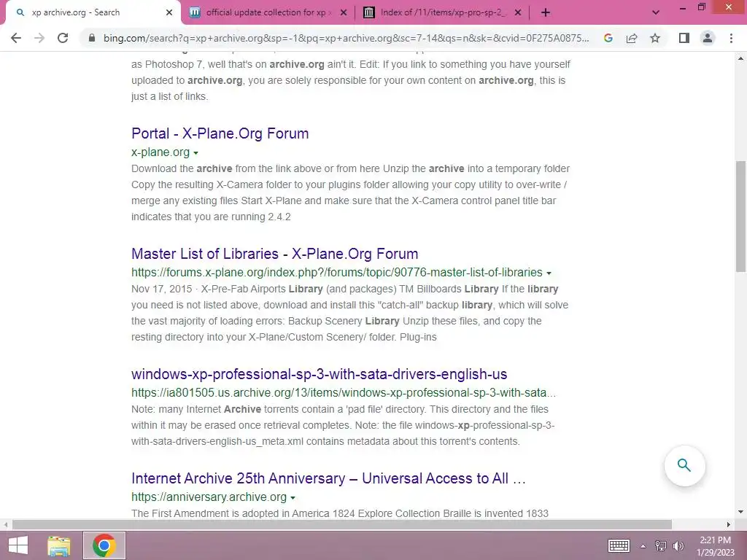Click the horizontal scrollbar right arrow
Viewport: 747px width, 560px height.
[x=729, y=524]
